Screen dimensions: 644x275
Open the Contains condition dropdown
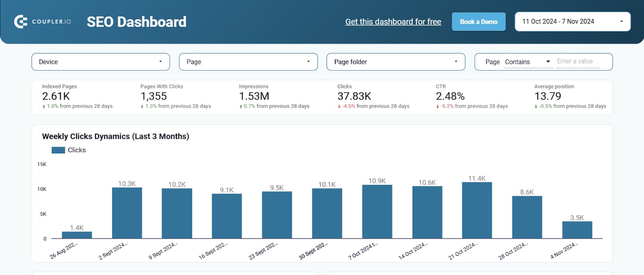[x=528, y=62]
